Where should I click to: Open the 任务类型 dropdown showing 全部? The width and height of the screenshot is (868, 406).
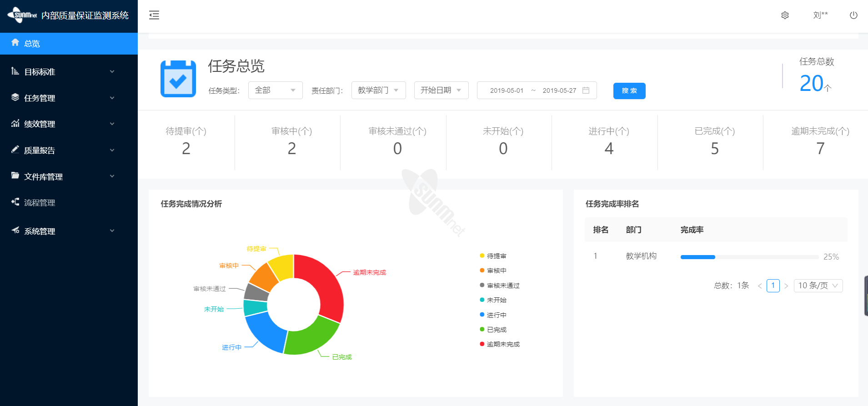pos(275,90)
